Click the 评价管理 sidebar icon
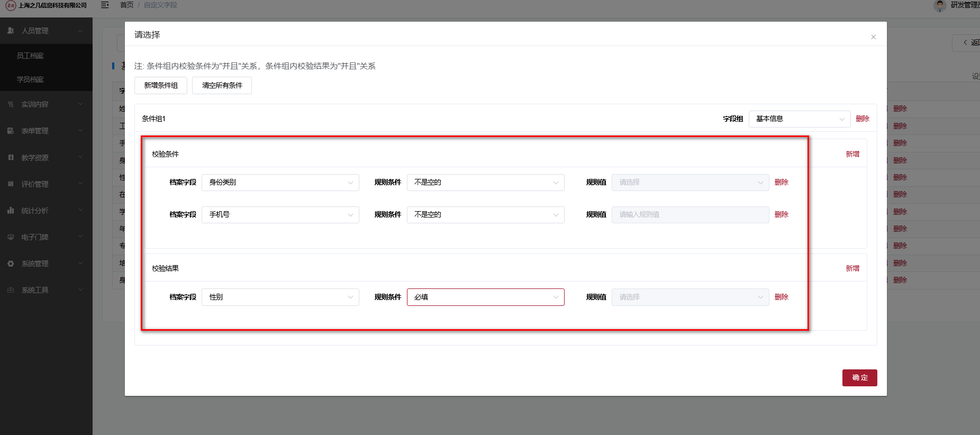The height and width of the screenshot is (435, 980). pos(11,184)
